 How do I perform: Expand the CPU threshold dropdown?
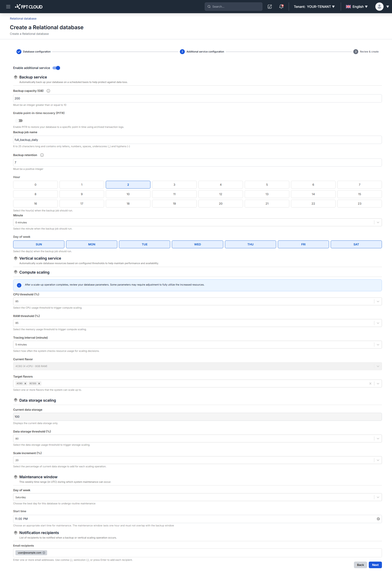click(198, 301)
